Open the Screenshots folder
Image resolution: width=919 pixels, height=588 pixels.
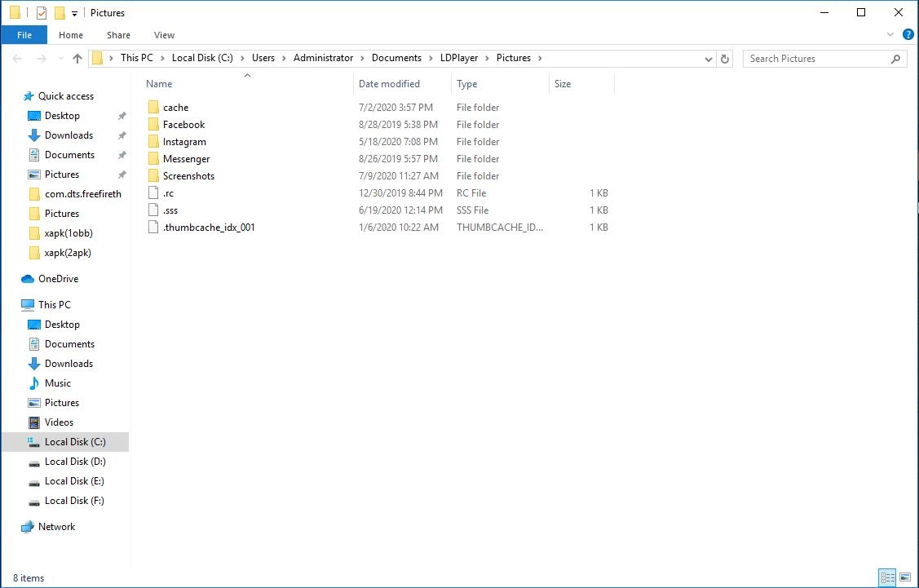click(188, 175)
